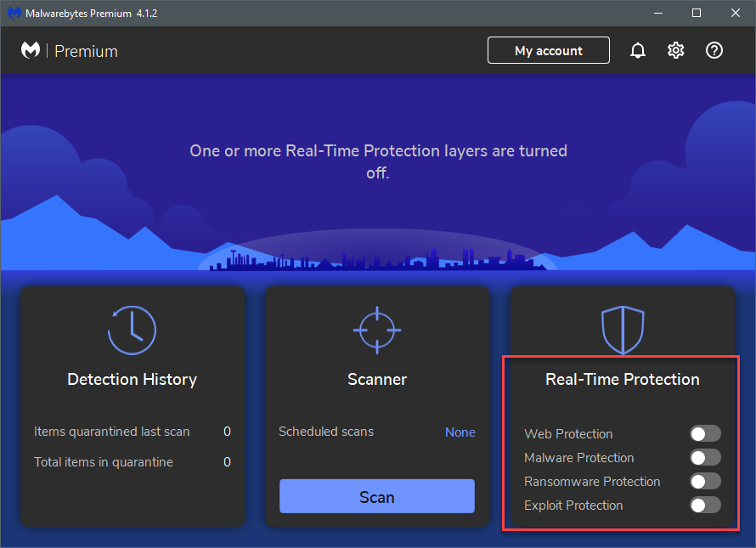Open the help question mark icon
756x548 pixels.
[x=714, y=50]
